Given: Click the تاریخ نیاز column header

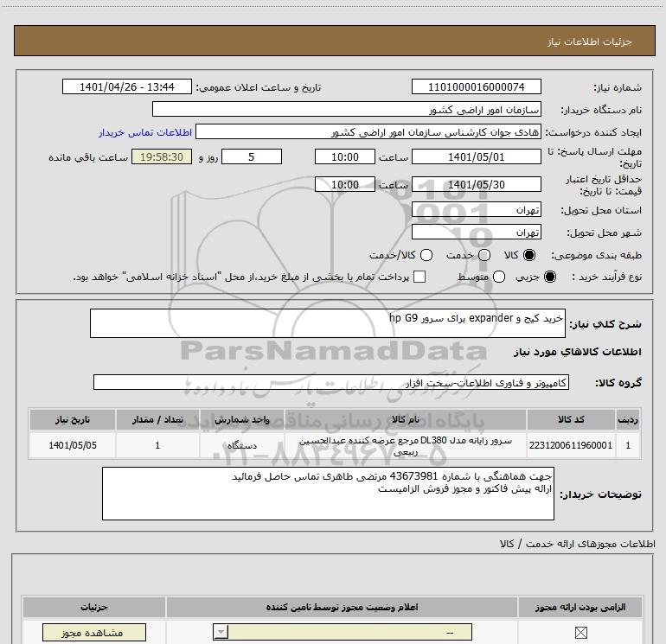Looking at the screenshot, I should (x=72, y=419).
